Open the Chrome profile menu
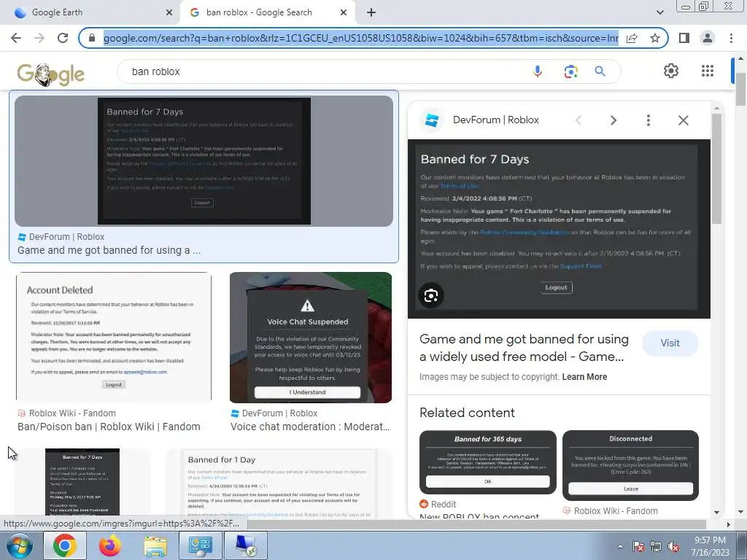Viewport: 747px width, 560px height. click(708, 38)
